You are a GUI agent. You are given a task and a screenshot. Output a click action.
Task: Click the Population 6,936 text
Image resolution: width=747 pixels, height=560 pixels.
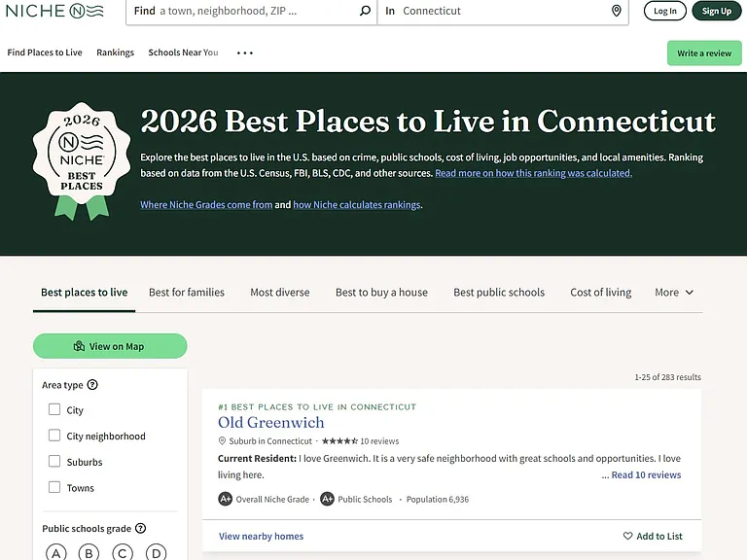[438, 499]
